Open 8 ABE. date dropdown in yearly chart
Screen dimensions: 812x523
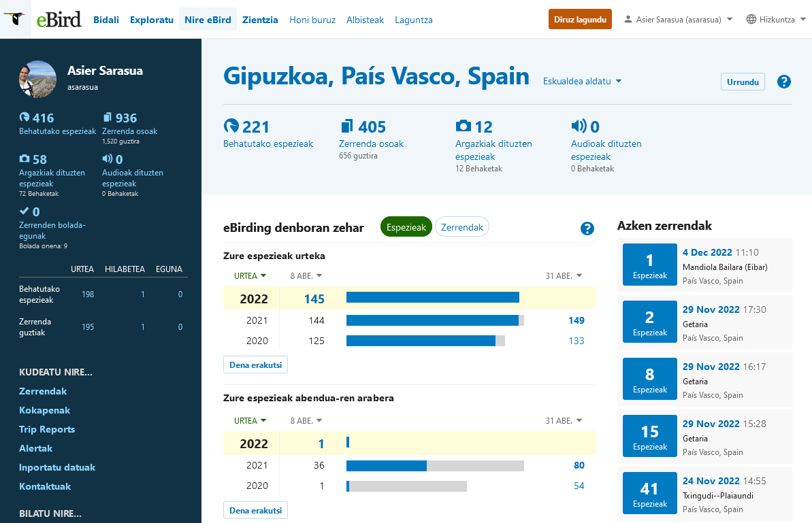(x=306, y=275)
